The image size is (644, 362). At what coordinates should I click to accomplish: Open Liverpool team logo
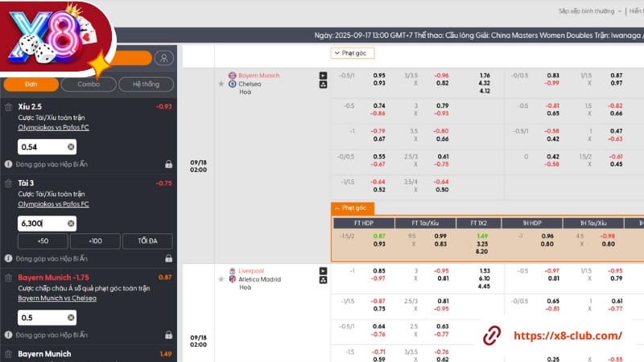click(x=233, y=271)
